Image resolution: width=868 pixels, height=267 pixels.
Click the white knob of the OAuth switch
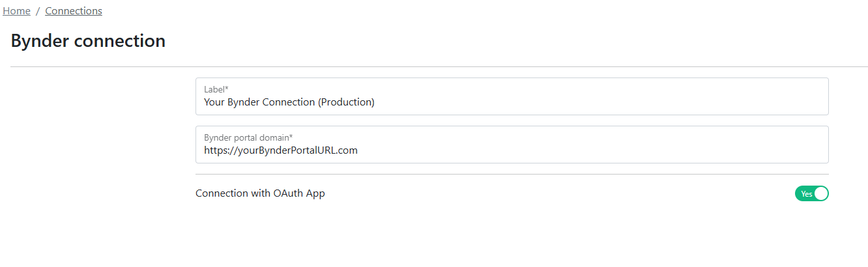tap(820, 193)
